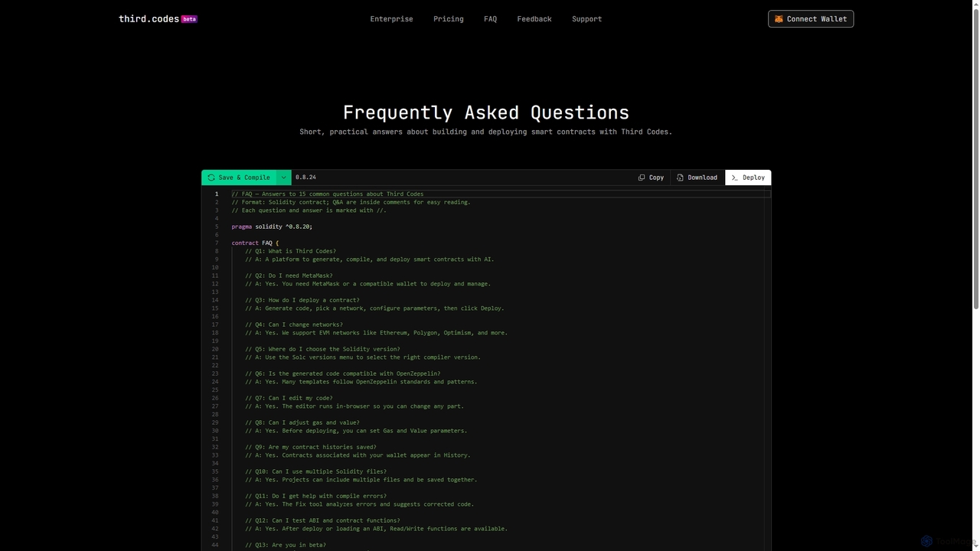This screenshot has height=551, width=980.
Task: Click line number 1 in the gutter
Action: pos(217,194)
